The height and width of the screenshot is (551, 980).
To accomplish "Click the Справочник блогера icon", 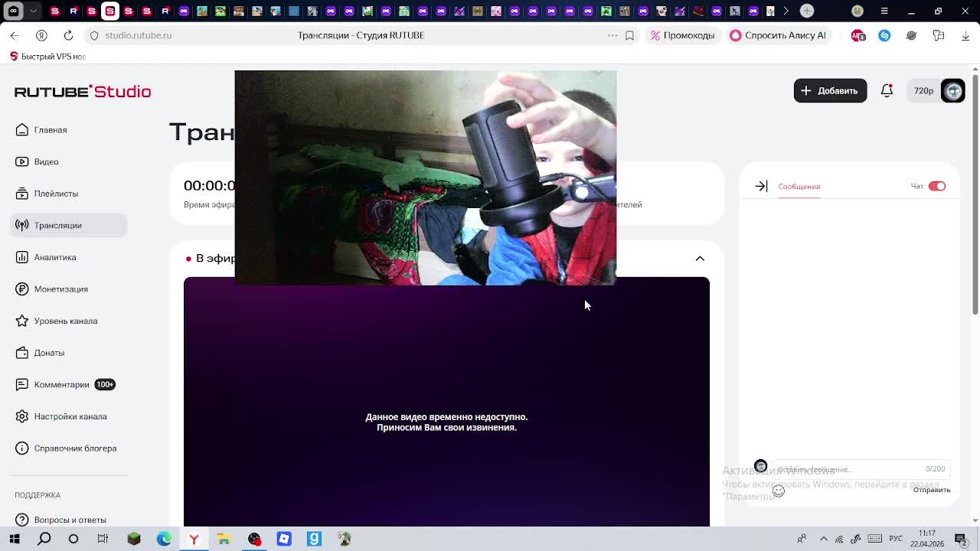I will [22, 448].
